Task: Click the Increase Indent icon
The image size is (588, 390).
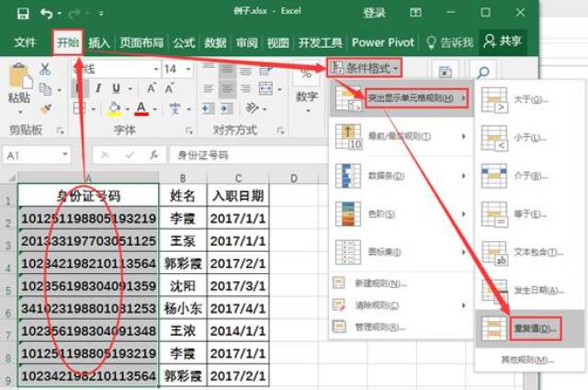Action: (x=226, y=109)
